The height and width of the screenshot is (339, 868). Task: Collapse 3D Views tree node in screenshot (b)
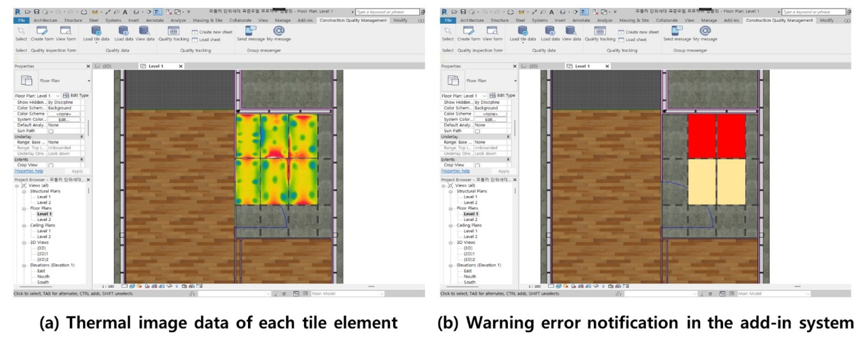(x=451, y=243)
